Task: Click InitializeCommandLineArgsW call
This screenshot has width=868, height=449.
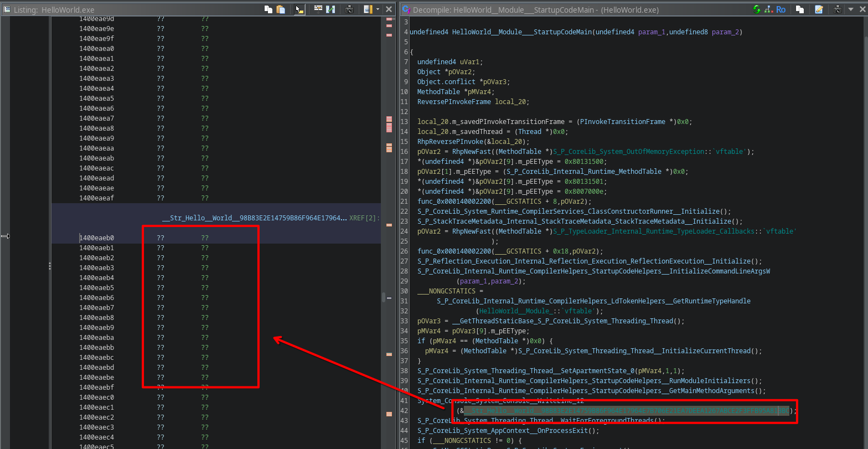Action: coord(594,271)
